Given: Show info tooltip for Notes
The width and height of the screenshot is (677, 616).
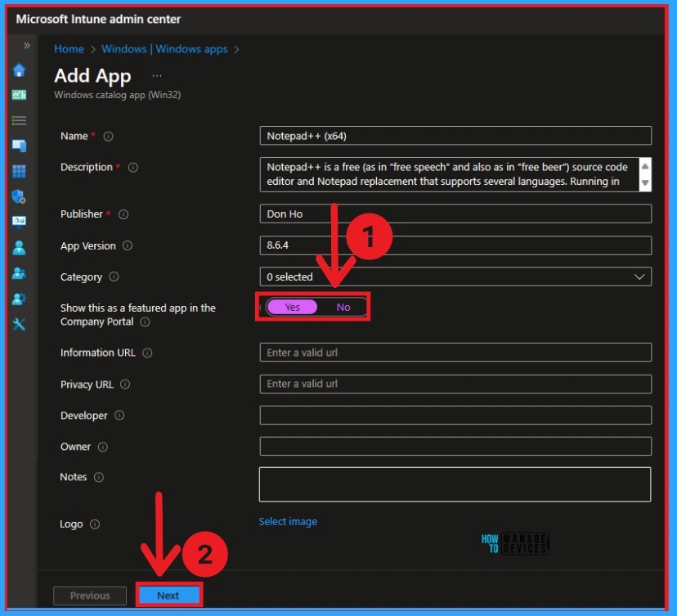Looking at the screenshot, I should tap(99, 477).
